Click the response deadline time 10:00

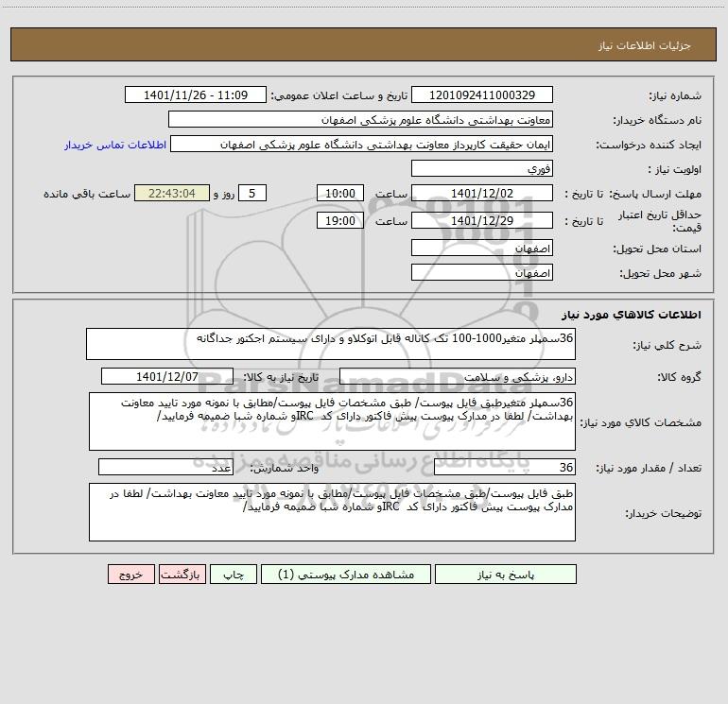[x=339, y=193]
